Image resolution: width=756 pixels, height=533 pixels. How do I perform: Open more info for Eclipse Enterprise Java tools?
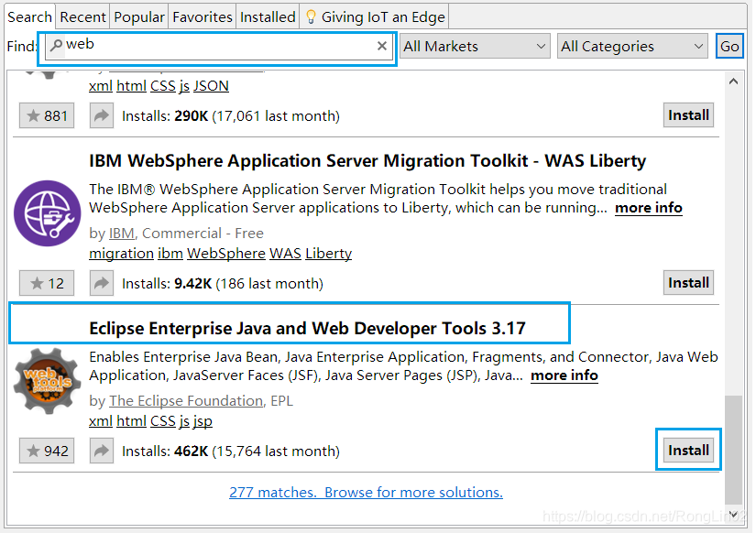click(564, 375)
